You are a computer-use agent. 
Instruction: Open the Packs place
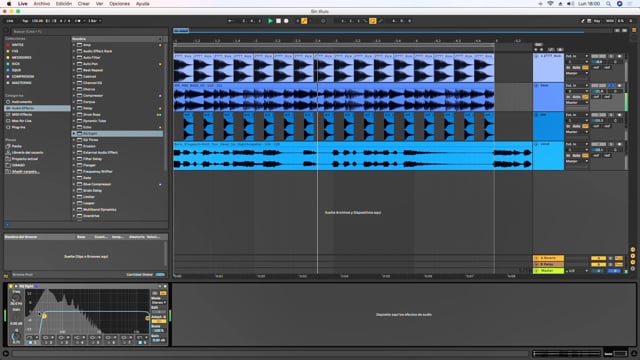click(16, 146)
